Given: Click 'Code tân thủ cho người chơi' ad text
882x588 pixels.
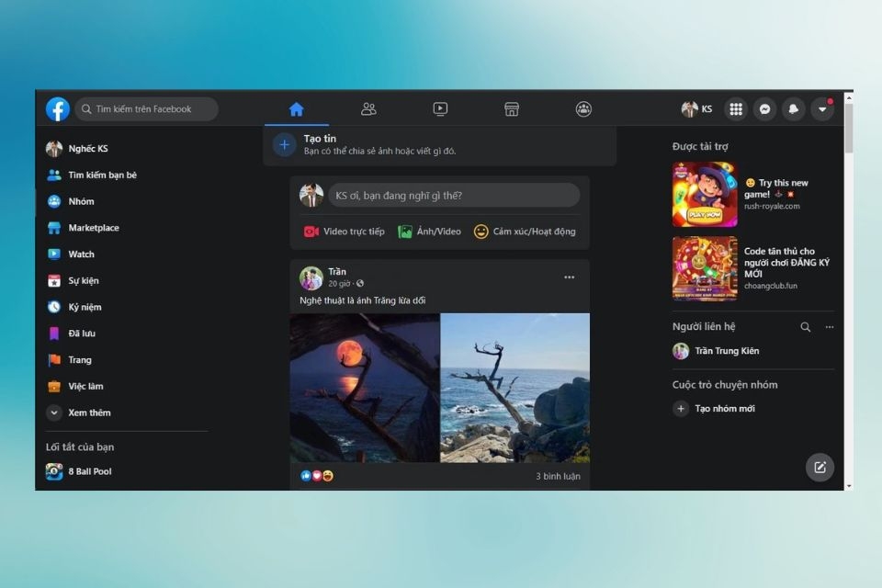Looking at the screenshot, I should (x=786, y=262).
